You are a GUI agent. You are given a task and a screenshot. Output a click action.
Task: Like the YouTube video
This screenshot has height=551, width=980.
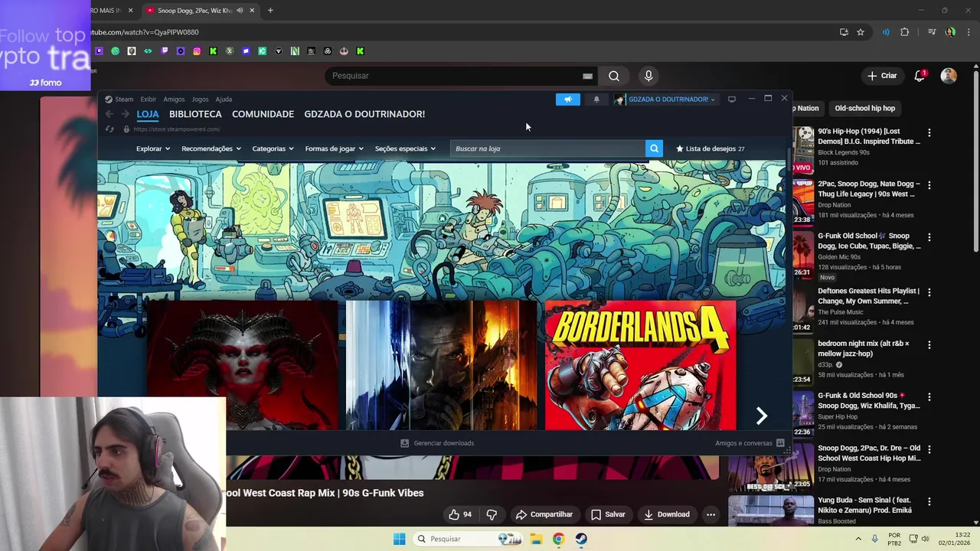pos(460,514)
